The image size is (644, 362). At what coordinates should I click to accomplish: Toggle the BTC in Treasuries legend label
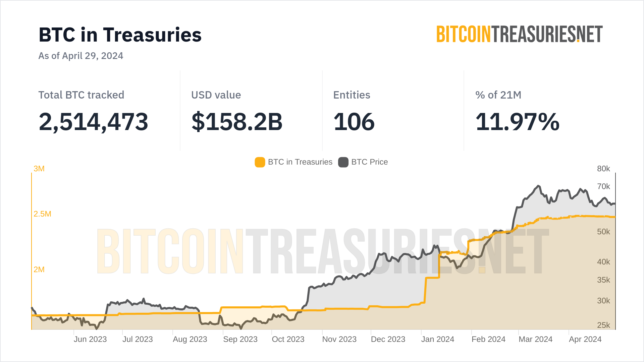(300, 162)
